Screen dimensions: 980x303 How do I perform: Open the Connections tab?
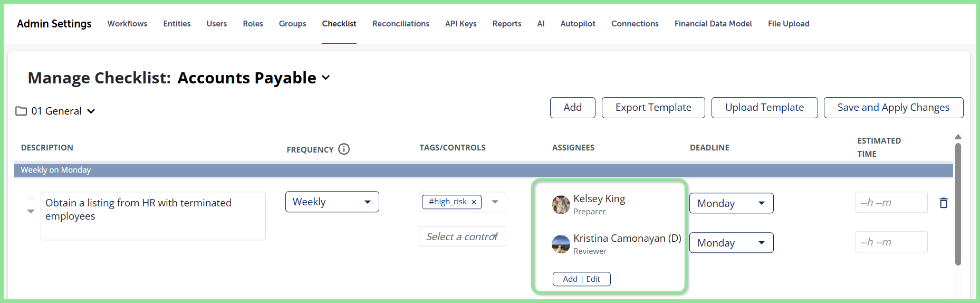(635, 23)
